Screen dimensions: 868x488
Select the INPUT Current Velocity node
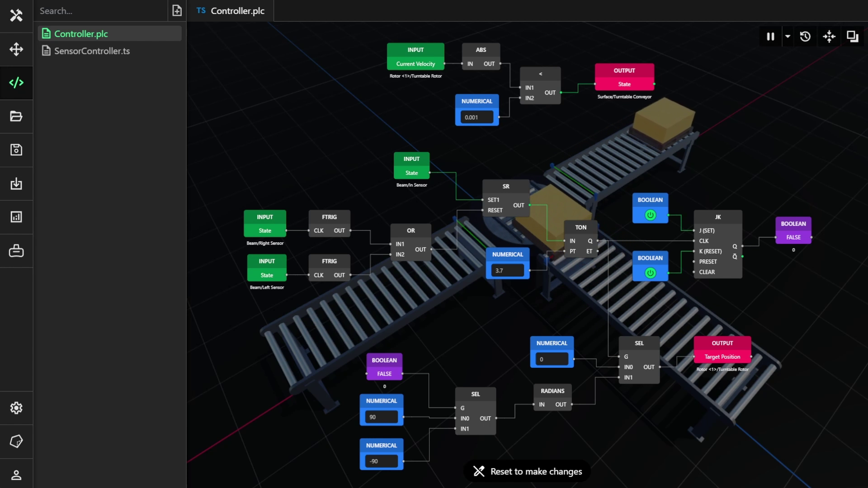click(415, 56)
